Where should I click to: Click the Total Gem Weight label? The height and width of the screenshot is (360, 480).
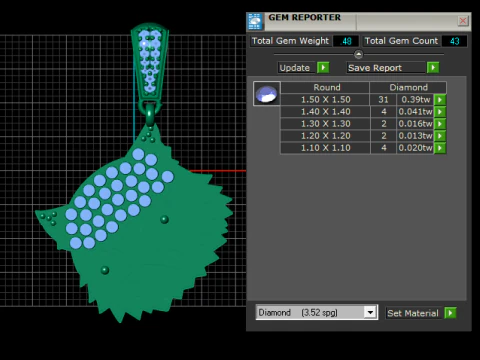point(290,41)
